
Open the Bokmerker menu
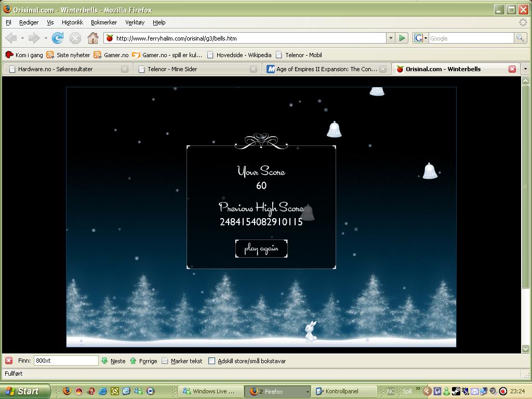pyautogui.click(x=104, y=22)
